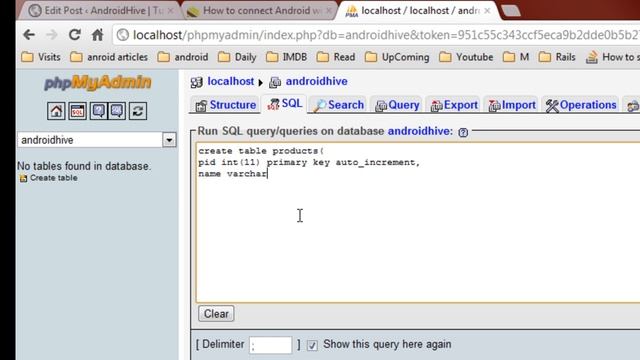Click the browser forward arrow
The height and width of the screenshot is (360, 640).
pyautogui.click(x=52, y=35)
